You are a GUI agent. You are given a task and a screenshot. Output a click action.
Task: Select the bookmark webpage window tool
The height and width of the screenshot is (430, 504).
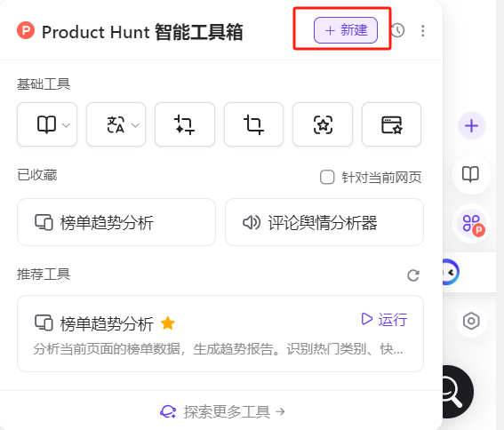[391, 124]
